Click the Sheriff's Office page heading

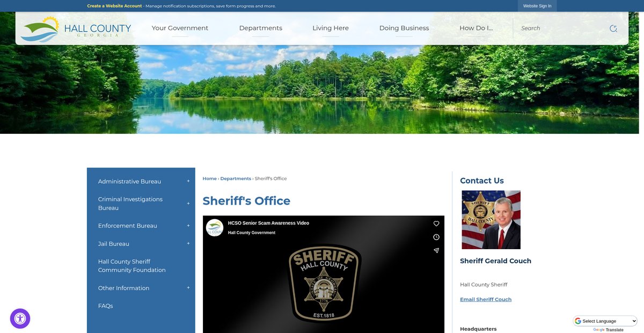coord(246,201)
